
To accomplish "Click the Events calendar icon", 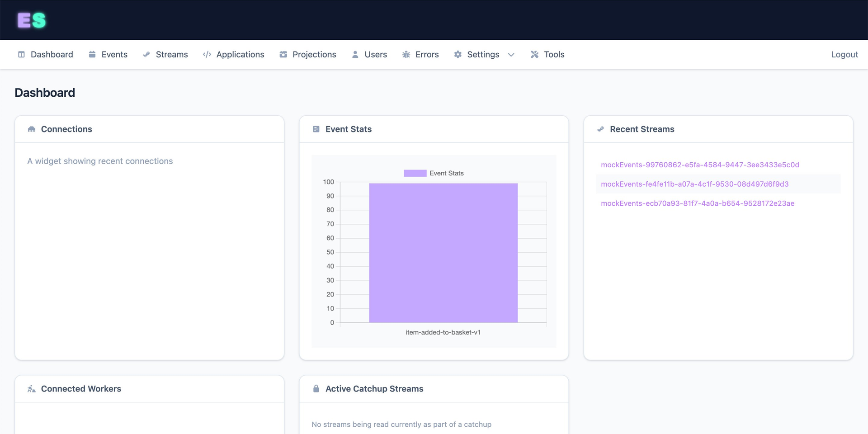I will [x=92, y=54].
